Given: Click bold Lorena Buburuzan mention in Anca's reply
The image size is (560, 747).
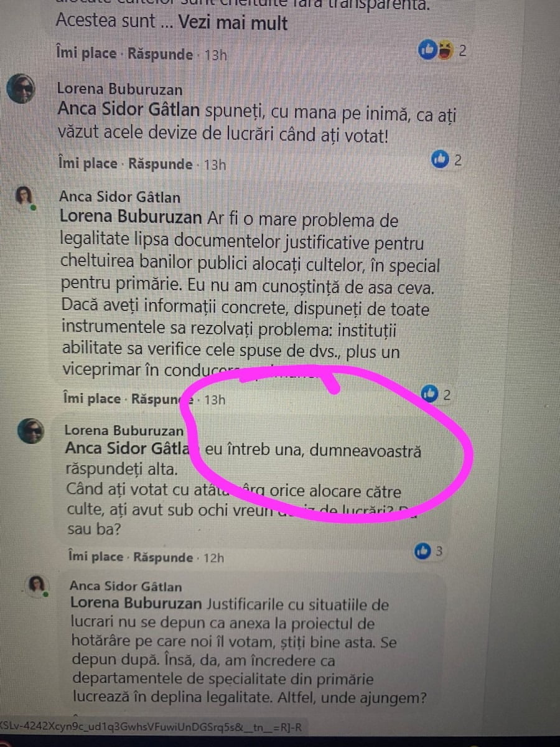Looking at the screenshot, I should point(131,219).
